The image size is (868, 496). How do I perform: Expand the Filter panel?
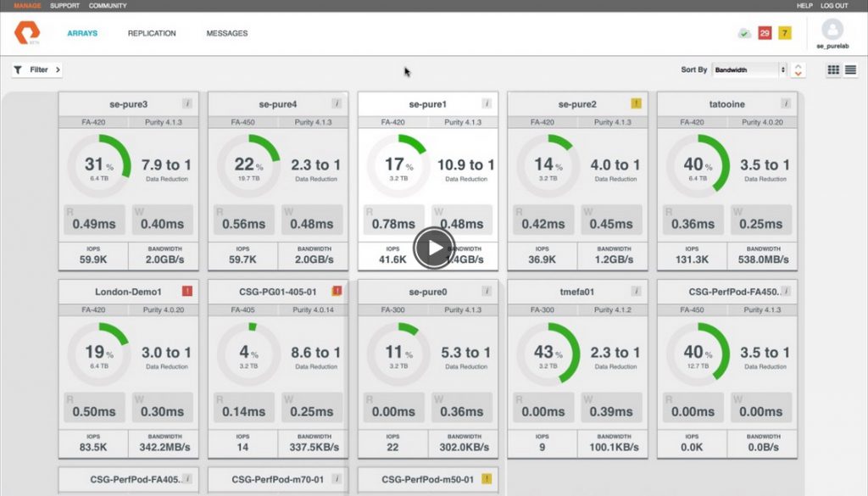[x=36, y=70]
